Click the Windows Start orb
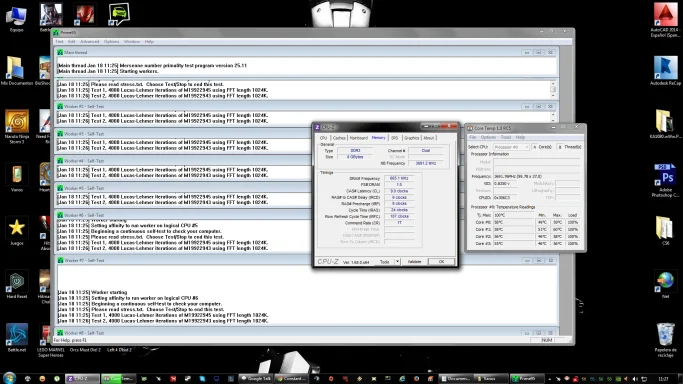Viewport: 683px width, 384px height. pos(9,378)
